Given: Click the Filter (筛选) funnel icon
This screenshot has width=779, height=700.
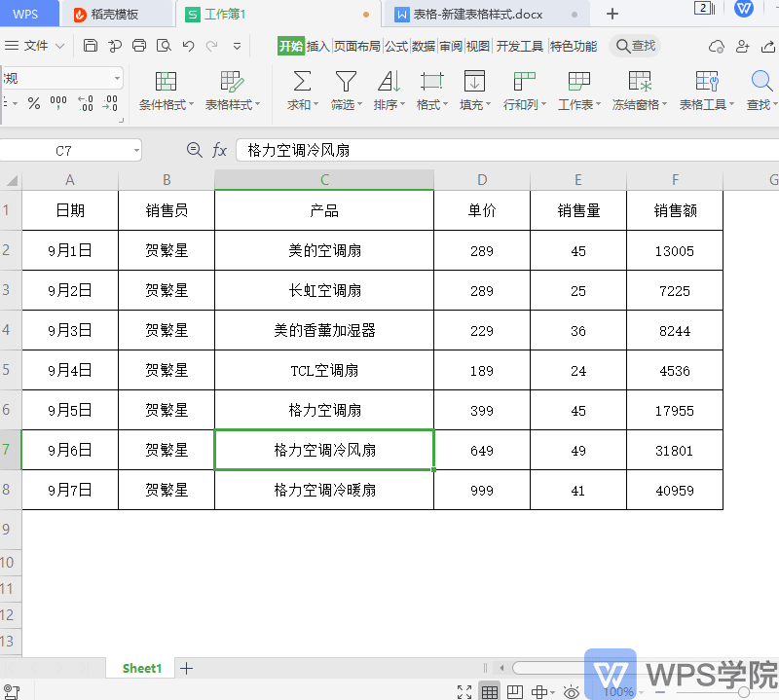Looking at the screenshot, I should pyautogui.click(x=346, y=82).
